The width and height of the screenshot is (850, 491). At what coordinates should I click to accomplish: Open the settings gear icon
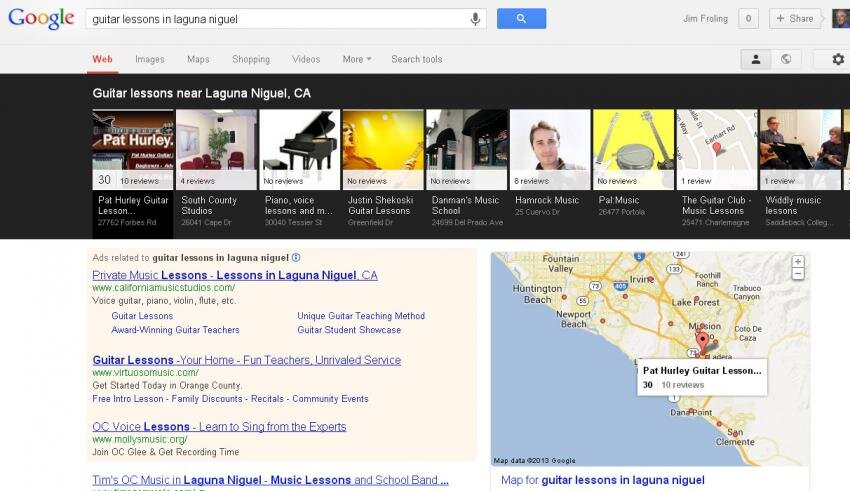[838, 59]
